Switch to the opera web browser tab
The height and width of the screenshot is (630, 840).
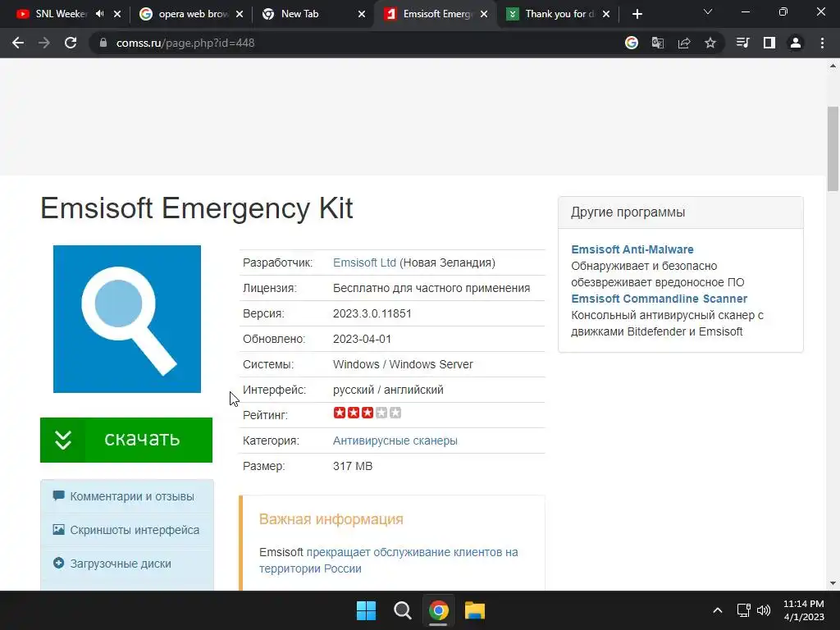point(185,14)
